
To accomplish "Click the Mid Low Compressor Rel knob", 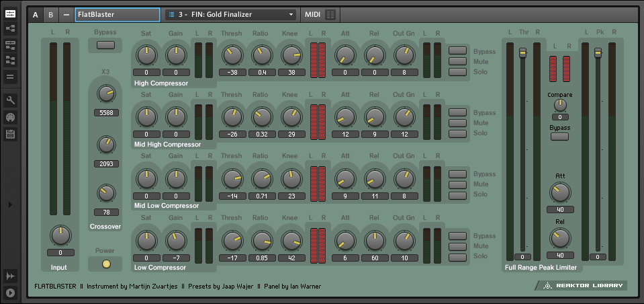I will pos(375,179).
